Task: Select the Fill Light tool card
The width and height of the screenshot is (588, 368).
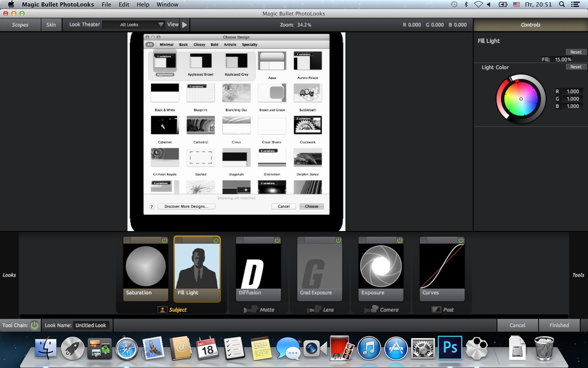Action: pos(197,269)
